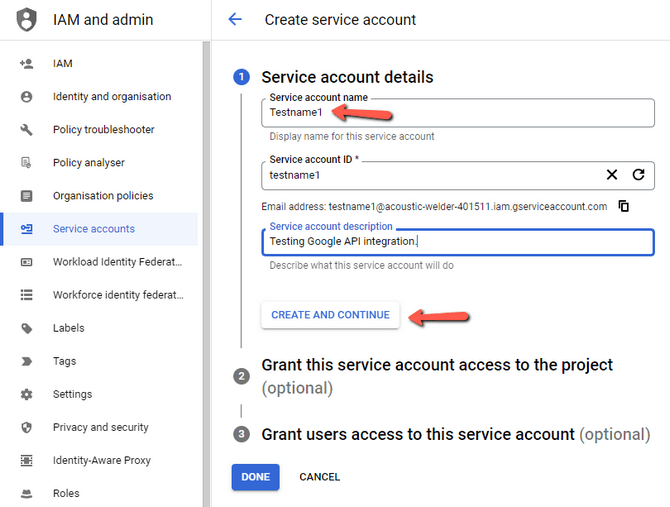Image resolution: width=670 pixels, height=507 pixels.
Task: Clear the Service account ID with X icon
Action: [612, 174]
